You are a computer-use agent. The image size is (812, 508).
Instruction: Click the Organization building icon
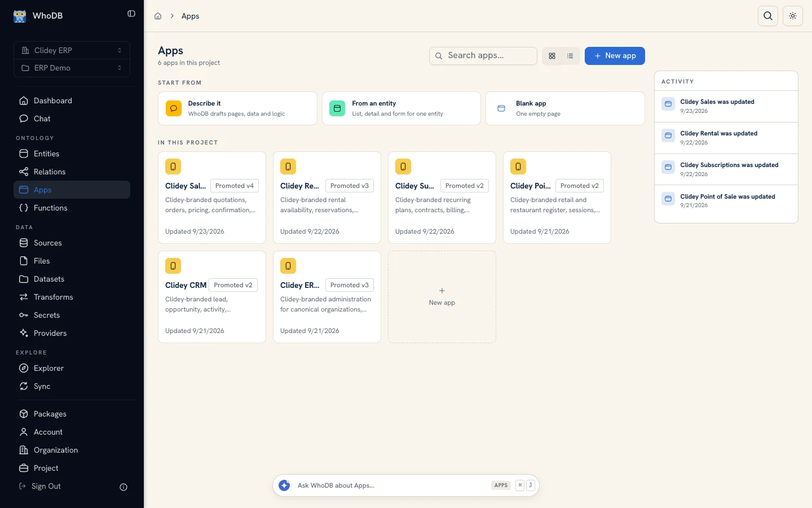(24, 450)
